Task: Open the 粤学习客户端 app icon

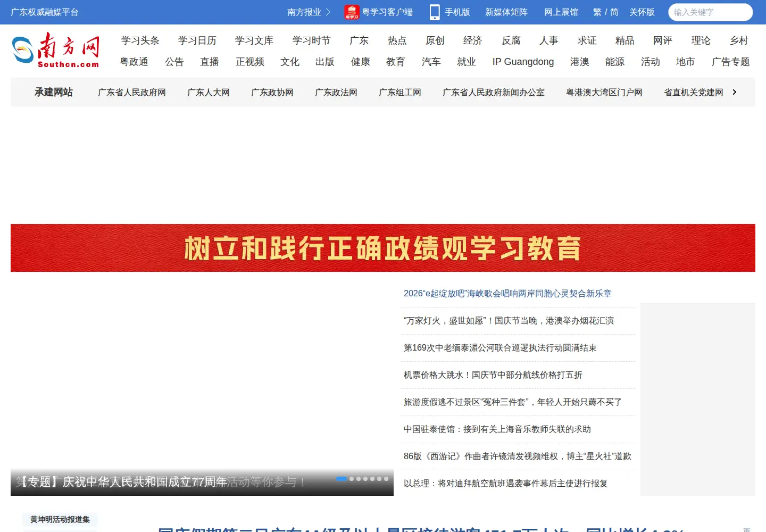Action: [352, 12]
